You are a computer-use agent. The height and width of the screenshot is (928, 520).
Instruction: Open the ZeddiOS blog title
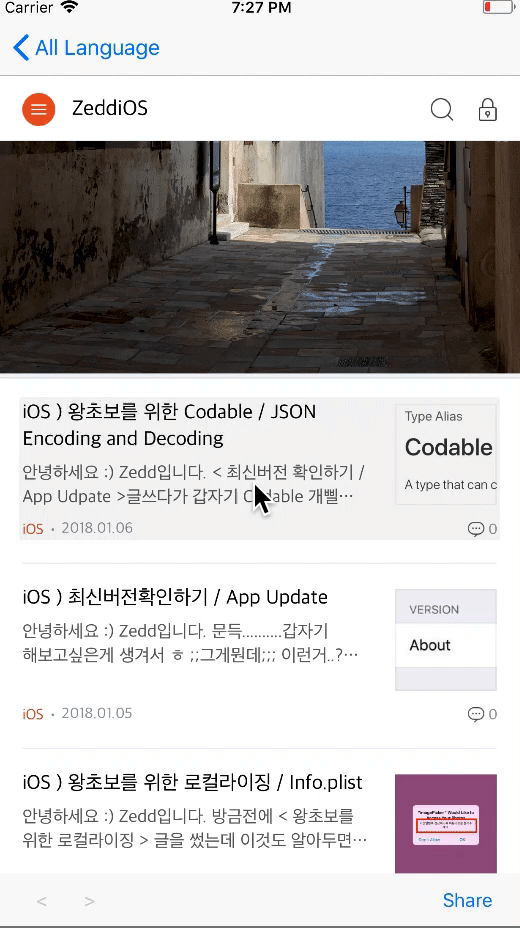coord(109,108)
